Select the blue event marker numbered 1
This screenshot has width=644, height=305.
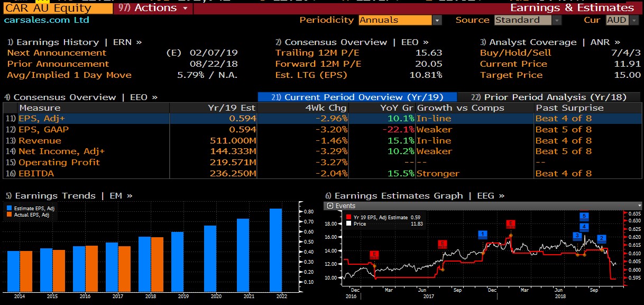pos(482,234)
